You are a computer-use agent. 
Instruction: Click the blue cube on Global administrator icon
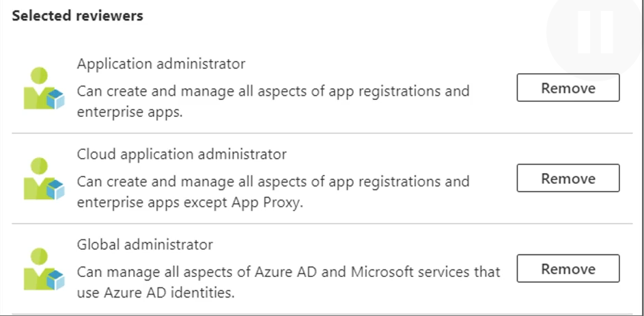pos(54,280)
